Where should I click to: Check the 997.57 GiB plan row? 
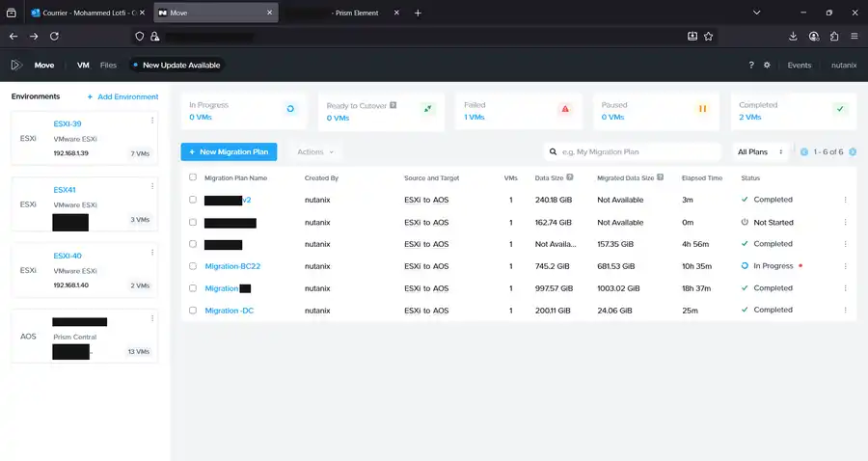click(193, 287)
